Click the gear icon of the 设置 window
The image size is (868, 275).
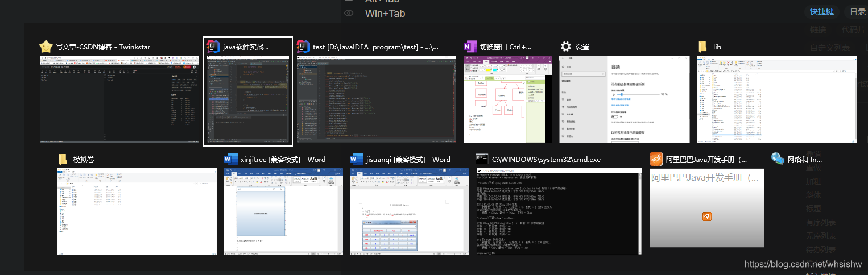(x=565, y=47)
